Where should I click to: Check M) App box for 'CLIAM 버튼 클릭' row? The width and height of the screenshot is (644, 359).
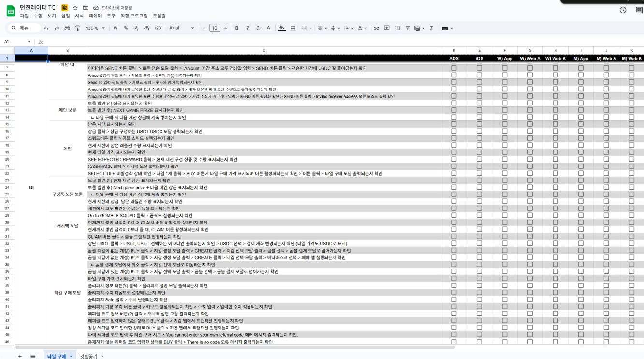pos(581,237)
